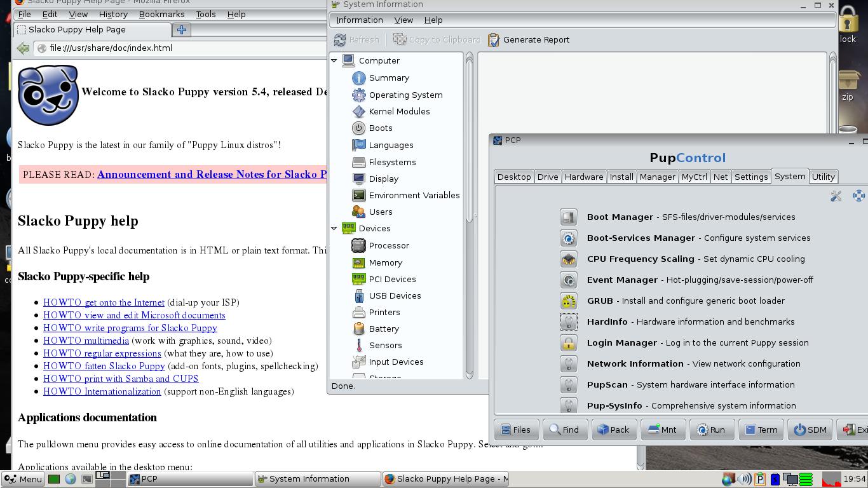
Task: Open the 'HOWTO regular expressions' link
Action: [102, 353]
